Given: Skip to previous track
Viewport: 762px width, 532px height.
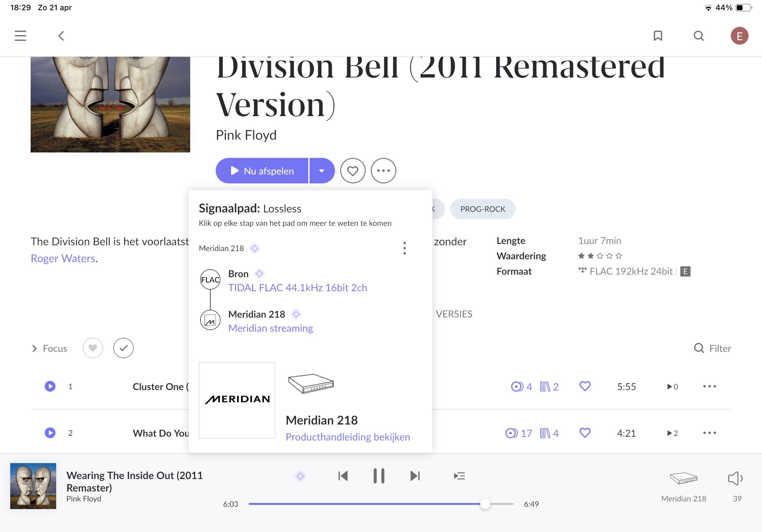Looking at the screenshot, I should (343, 476).
